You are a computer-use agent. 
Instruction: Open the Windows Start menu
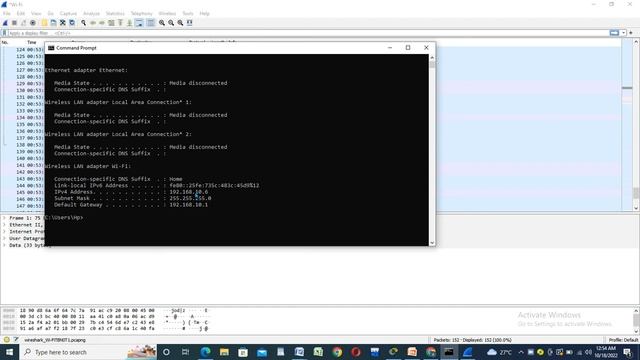(9, 352)
